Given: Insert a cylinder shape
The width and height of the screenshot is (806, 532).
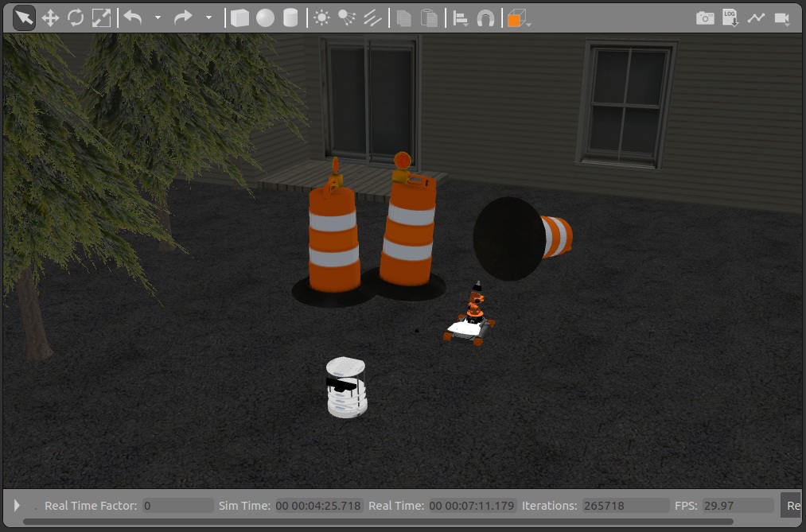Looking at the screenshot, I should click(x=291, y=17).
